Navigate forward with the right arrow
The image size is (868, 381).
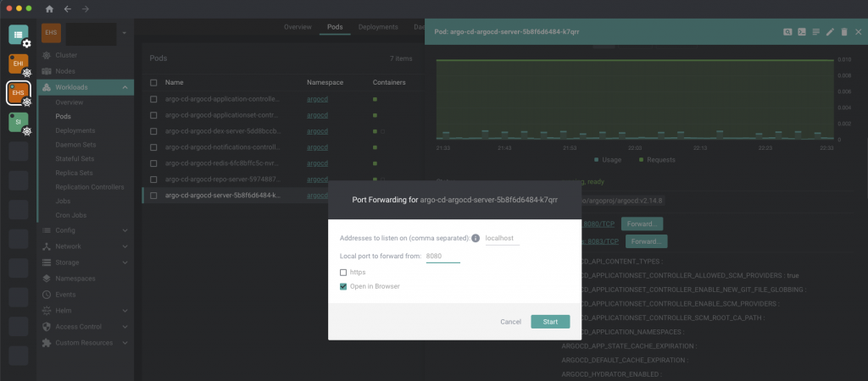pos(86,8)
